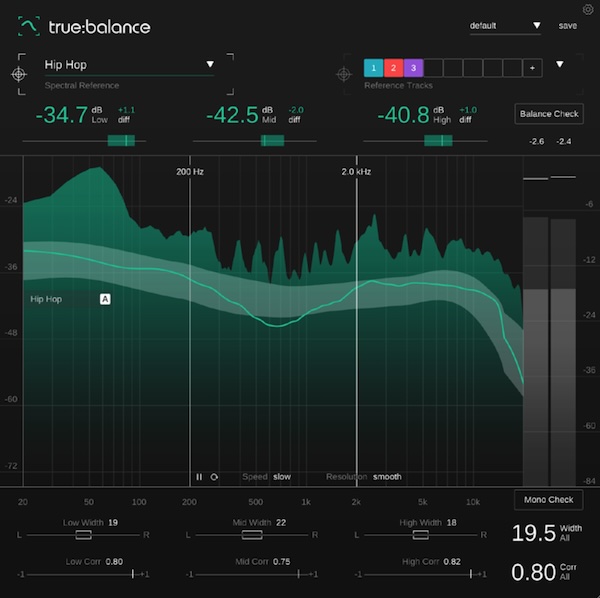Screen dimensions: 600x598
Task: Open the default preset dropdown
Action: click(505, 26)
